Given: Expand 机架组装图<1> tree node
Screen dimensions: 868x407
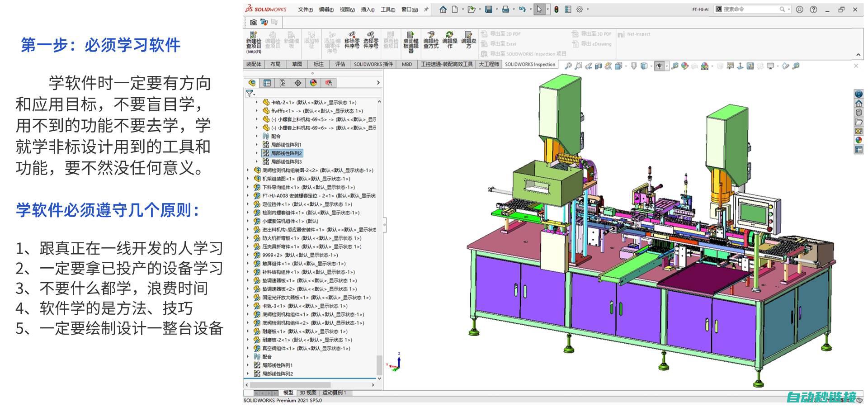Looking at the screenshot, I should click(248, 179).
